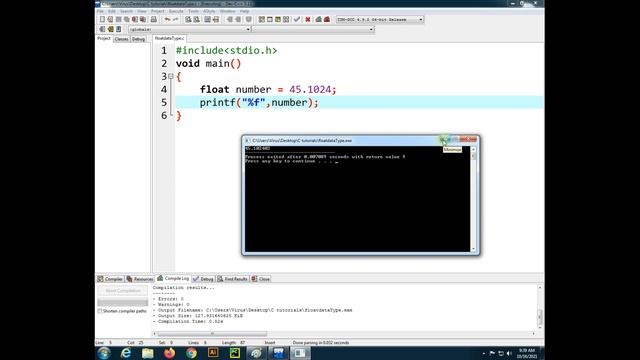
Task: Click the console window vertical scrollbar
Action: 473,199
